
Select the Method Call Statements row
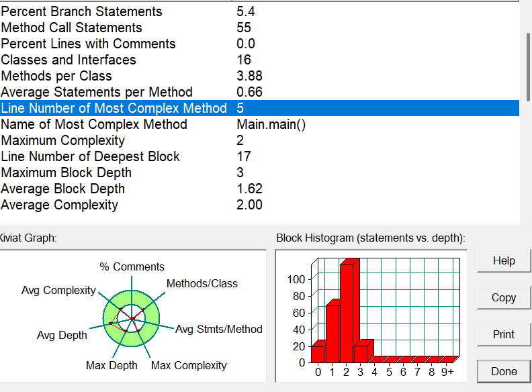point(259,28)
